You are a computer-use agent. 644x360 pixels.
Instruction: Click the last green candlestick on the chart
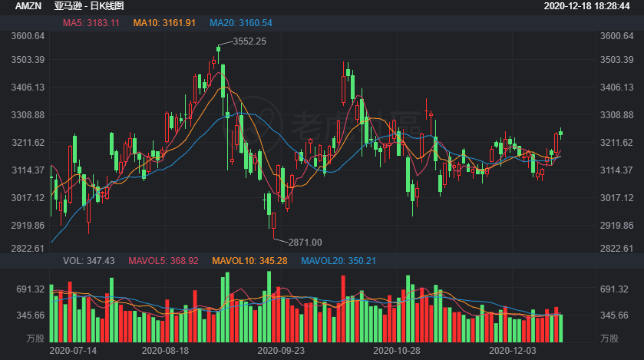(x=560, y=133)
